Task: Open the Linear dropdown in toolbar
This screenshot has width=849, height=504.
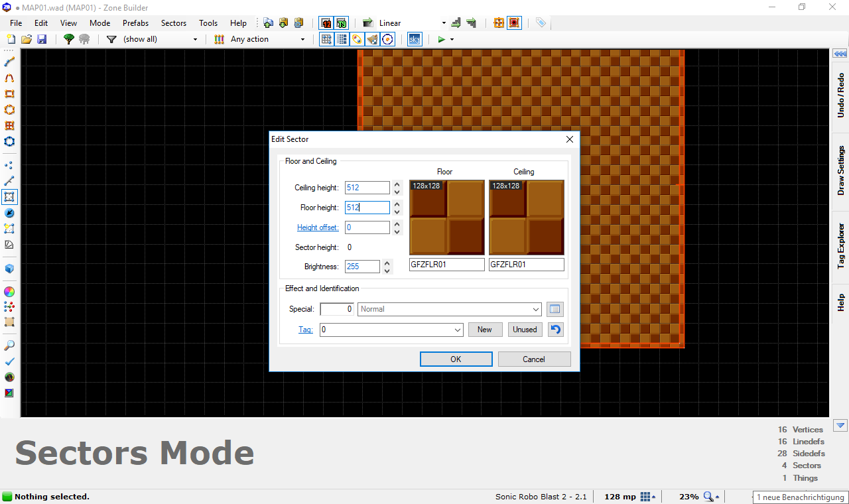Action: click(444, 23)
